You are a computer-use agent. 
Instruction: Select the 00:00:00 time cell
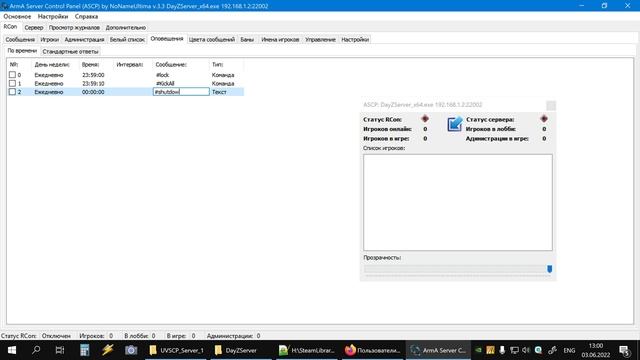93,92
